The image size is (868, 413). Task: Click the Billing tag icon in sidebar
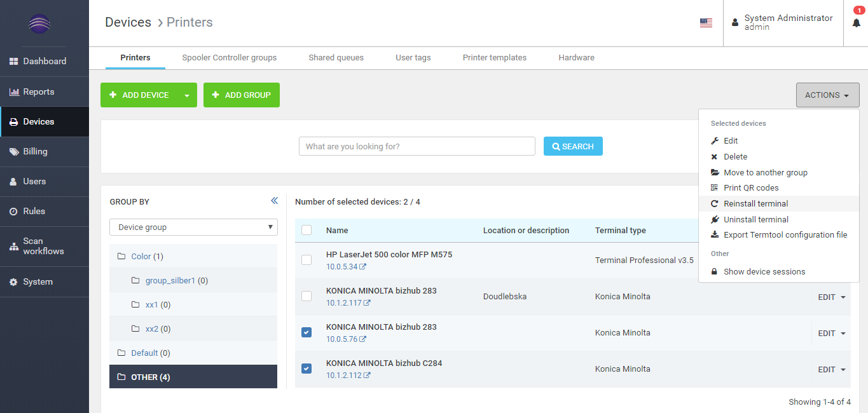point(13,152)
